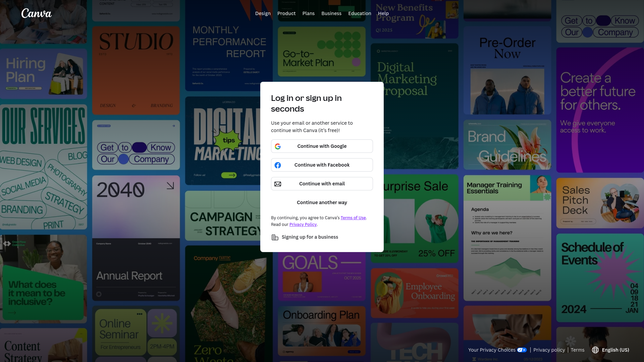The image size is (644, 362).
Task: Expand the Education menu
Action: [x=360, y=13]
